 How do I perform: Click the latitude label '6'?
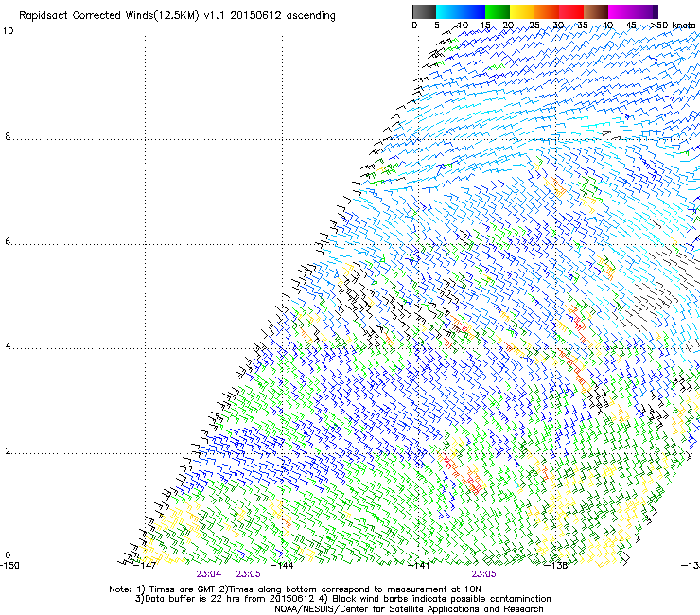8,241
